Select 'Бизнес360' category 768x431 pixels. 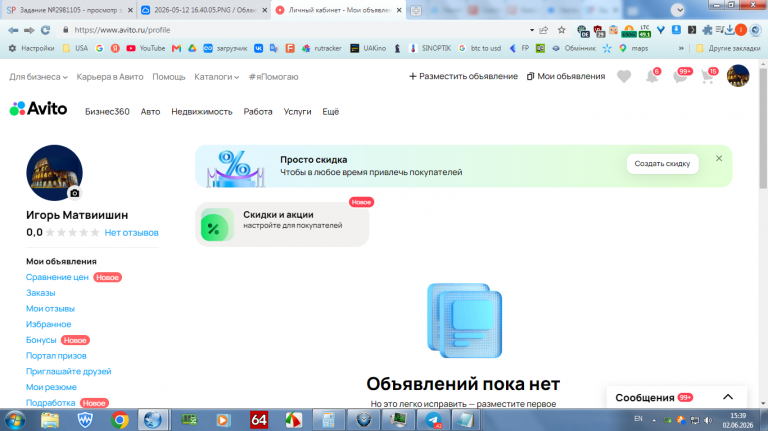click(x=107, y=112)
